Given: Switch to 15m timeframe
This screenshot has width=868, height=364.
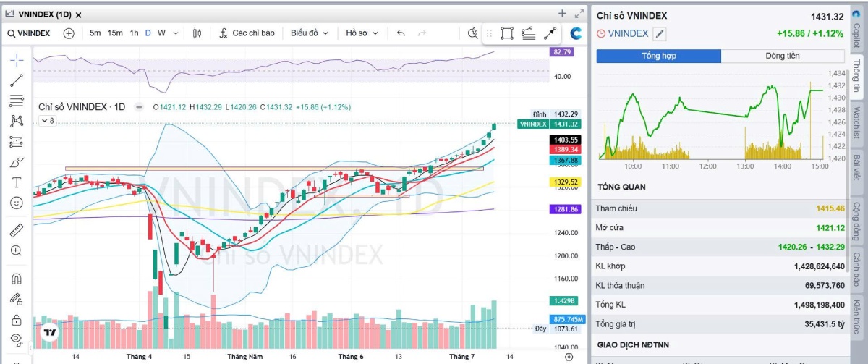Looking at the screenshot, I should pos(115,33).
